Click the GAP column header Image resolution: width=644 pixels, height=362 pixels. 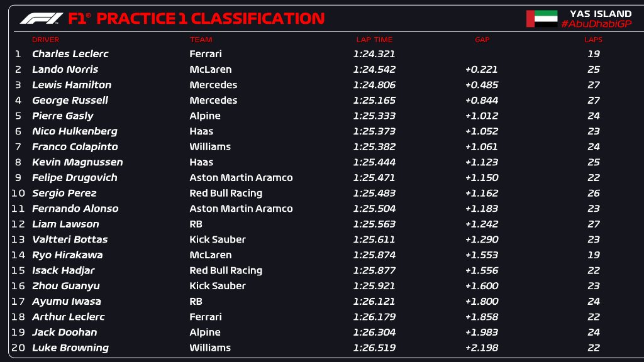(x=482, y=40)
